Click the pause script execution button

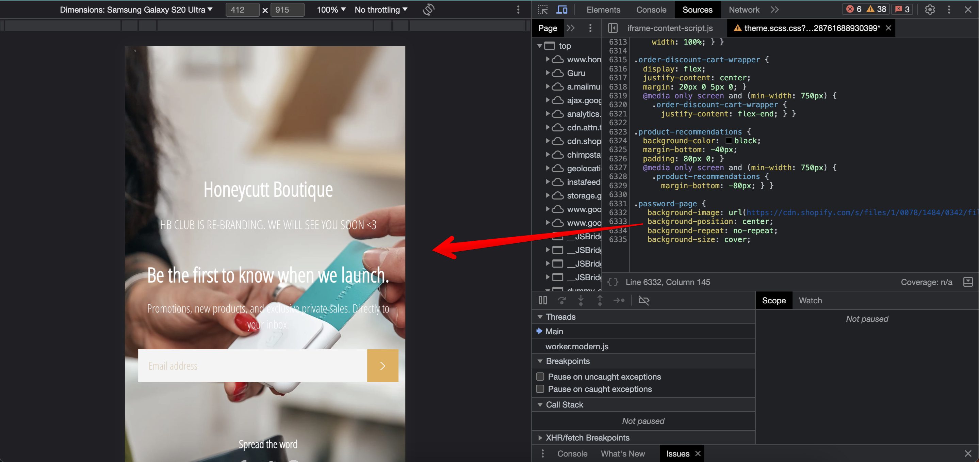pos(542,300)
